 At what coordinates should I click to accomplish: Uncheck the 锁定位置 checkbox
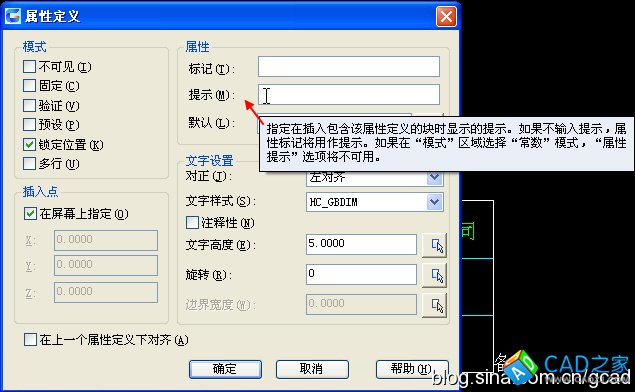30,144
